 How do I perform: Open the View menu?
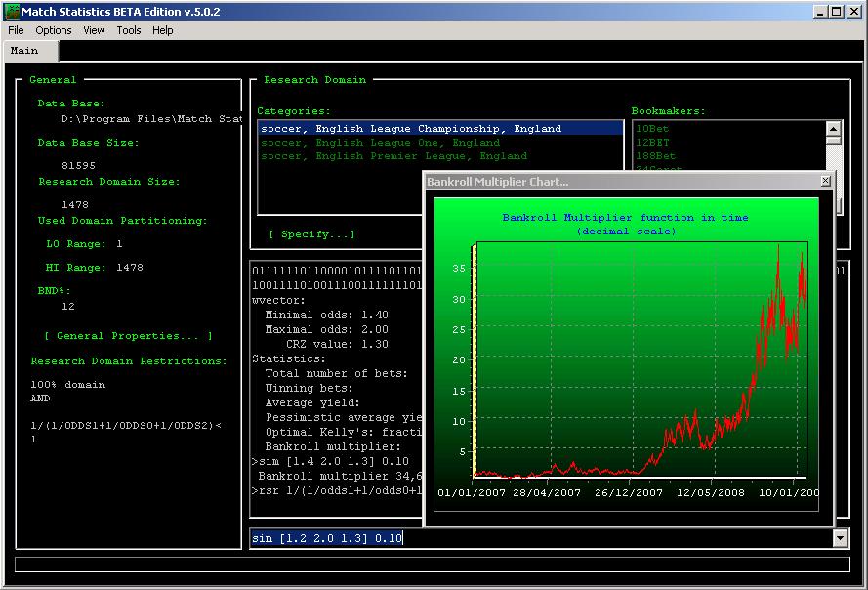[x=94, y=30]
